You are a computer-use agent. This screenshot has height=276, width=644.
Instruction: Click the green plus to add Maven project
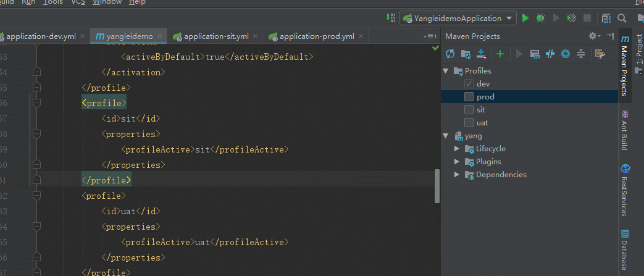(500, 54)
